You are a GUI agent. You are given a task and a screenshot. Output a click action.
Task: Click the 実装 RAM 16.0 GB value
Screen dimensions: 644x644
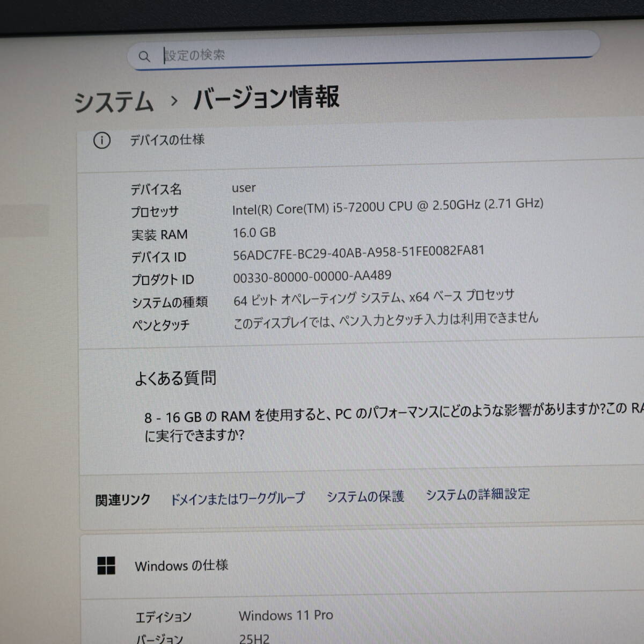254,232
